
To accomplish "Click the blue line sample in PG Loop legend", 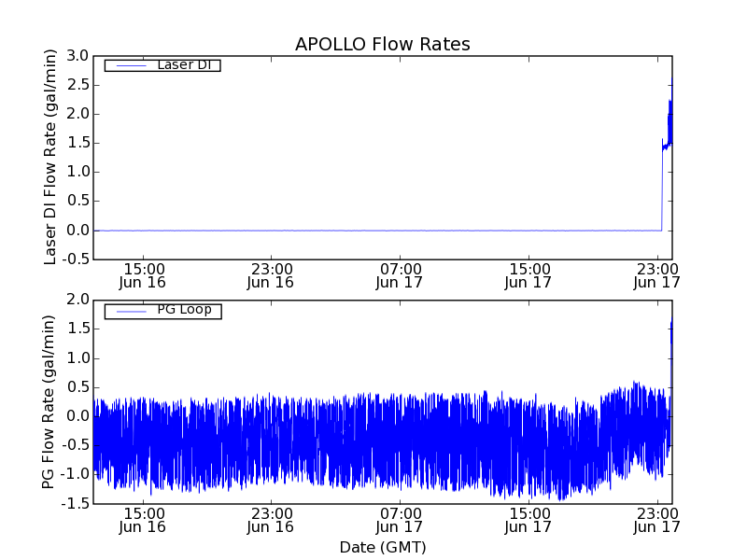I will [x=130, y=311].
